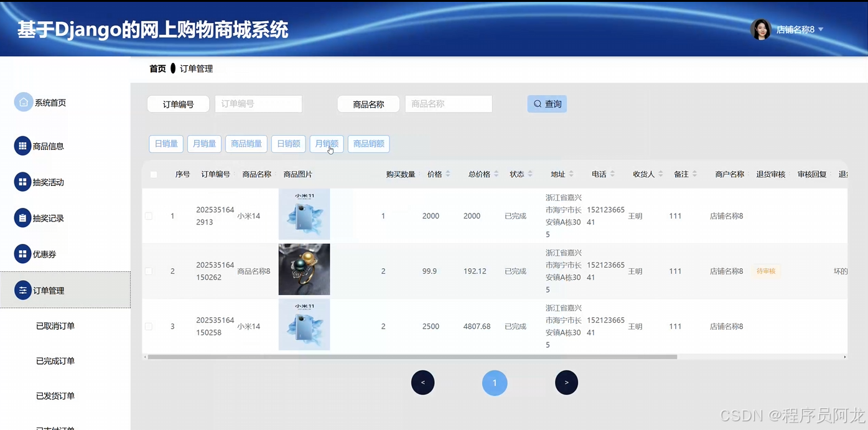Click the 日销额 chart button
Screen dimensions: 868x430
pos(289,144)
